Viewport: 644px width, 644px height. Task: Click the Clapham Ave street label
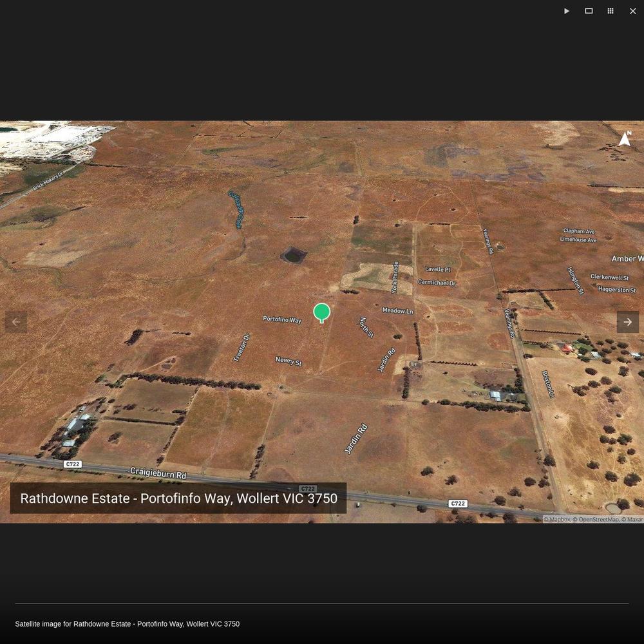click(579, 231)
